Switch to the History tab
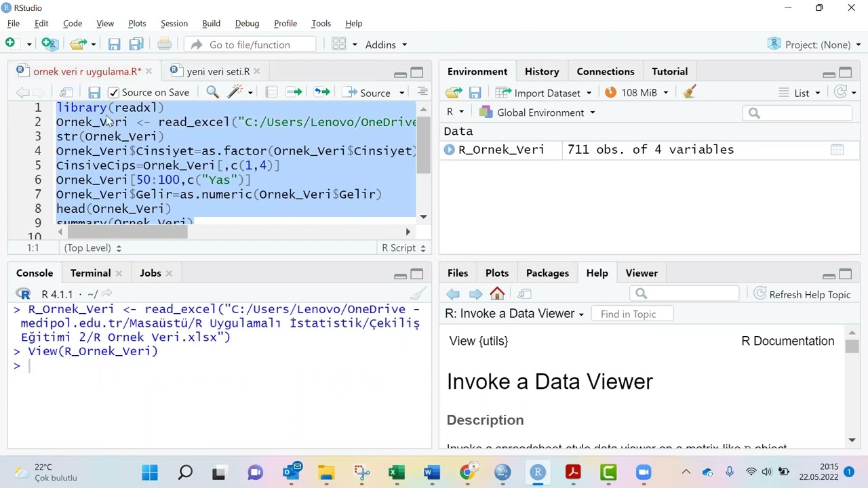 (x=542, y=71)
